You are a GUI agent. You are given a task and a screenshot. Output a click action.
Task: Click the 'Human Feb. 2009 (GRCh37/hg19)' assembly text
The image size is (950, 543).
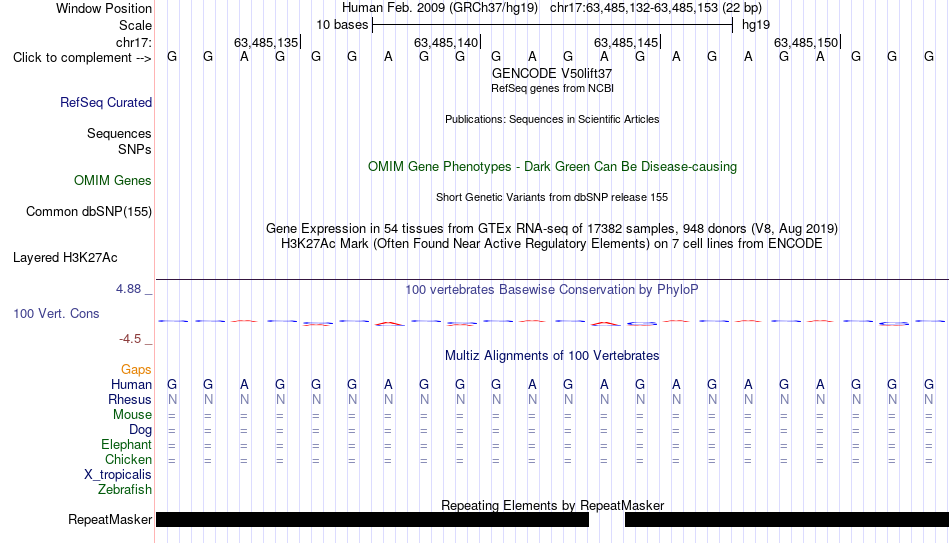coord(440,8)
